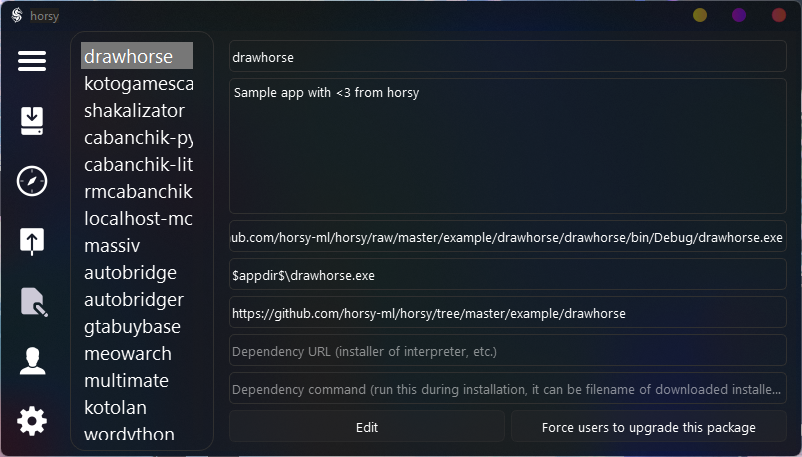The image size is (802, 457).
Task: Focus the Dependency command input field
Action: coord(507,389)
